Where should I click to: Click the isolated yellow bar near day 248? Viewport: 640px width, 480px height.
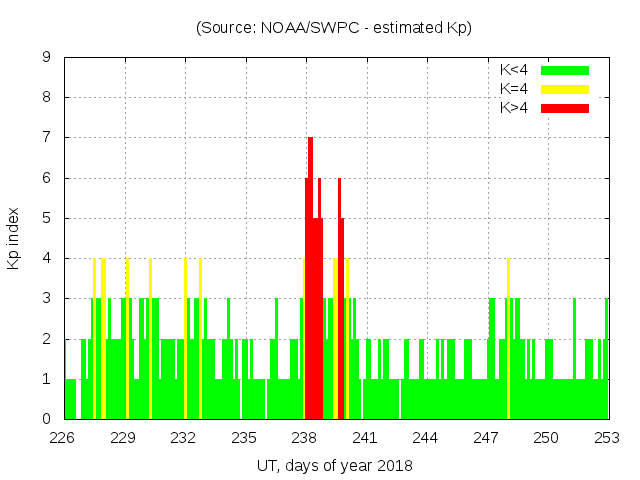508,340
